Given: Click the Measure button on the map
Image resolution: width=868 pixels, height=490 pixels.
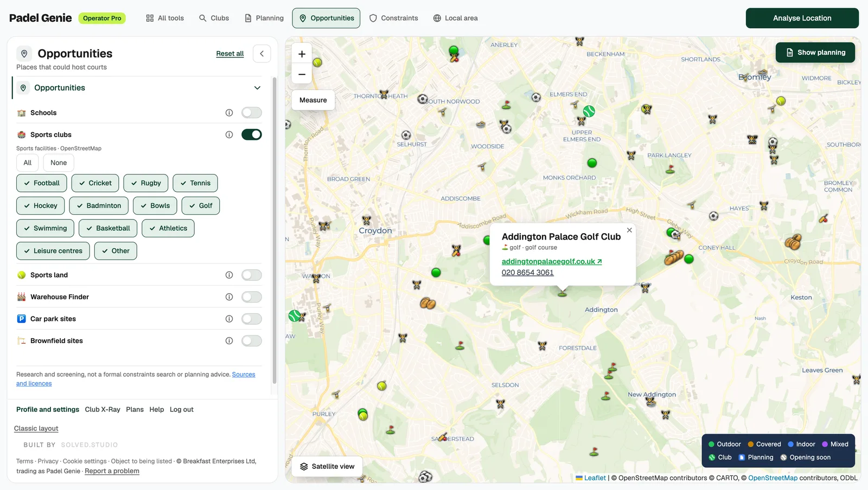Looking at the screenshot, I should (313, 100).
